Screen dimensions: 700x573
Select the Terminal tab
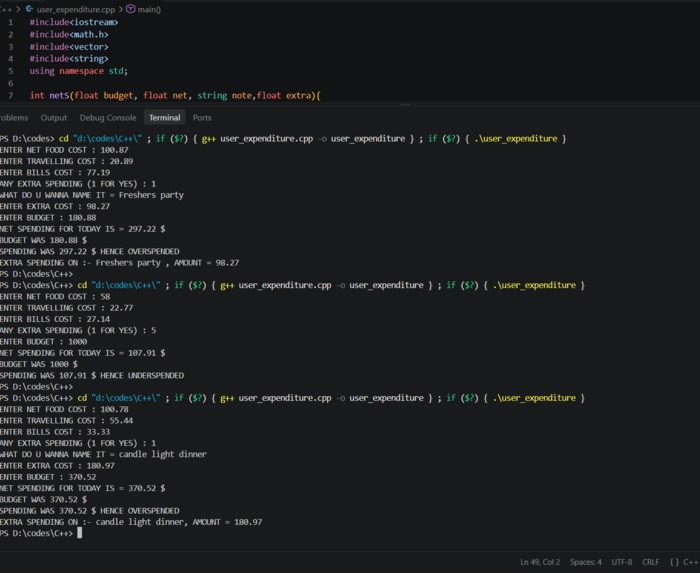point(165,118)
